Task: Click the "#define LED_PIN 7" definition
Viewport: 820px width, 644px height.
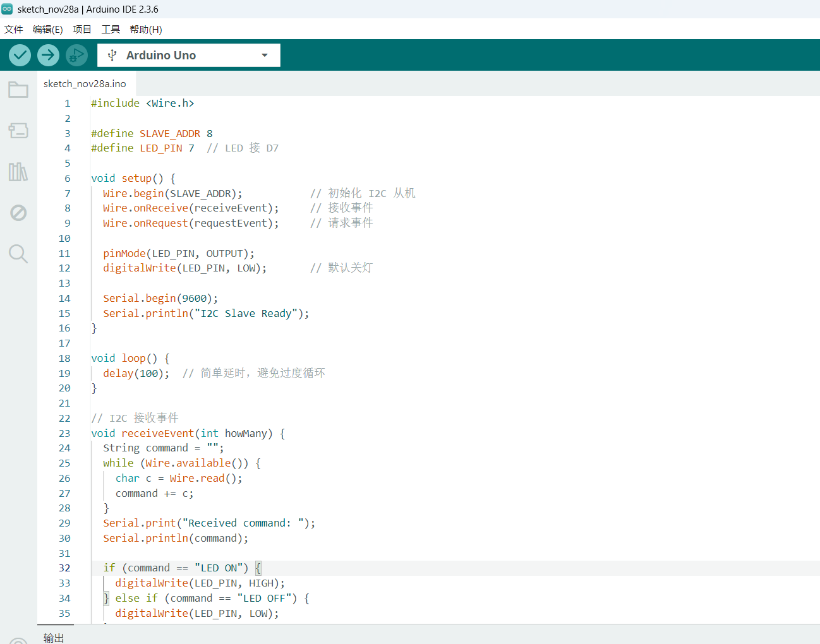Action: coord(143,148)
